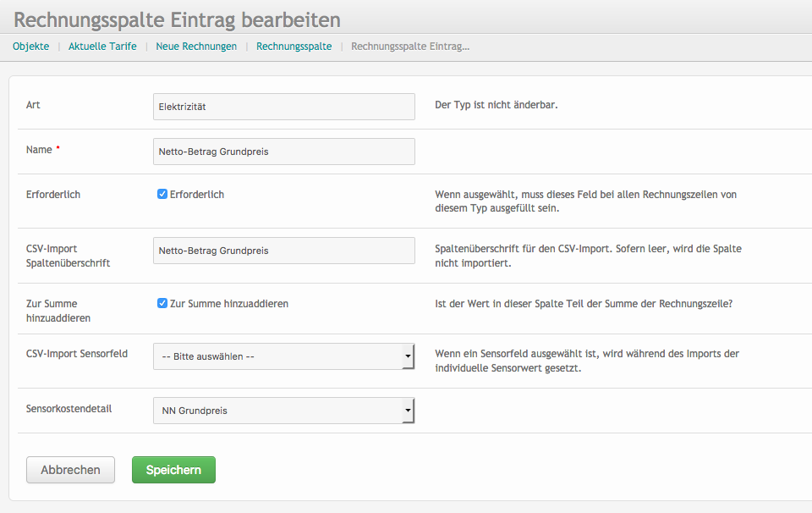Go to Aktuelle Tarife breadcrumb
Image resolution: width=812 pixels, height=513 pixels.
tap(102, 46)
